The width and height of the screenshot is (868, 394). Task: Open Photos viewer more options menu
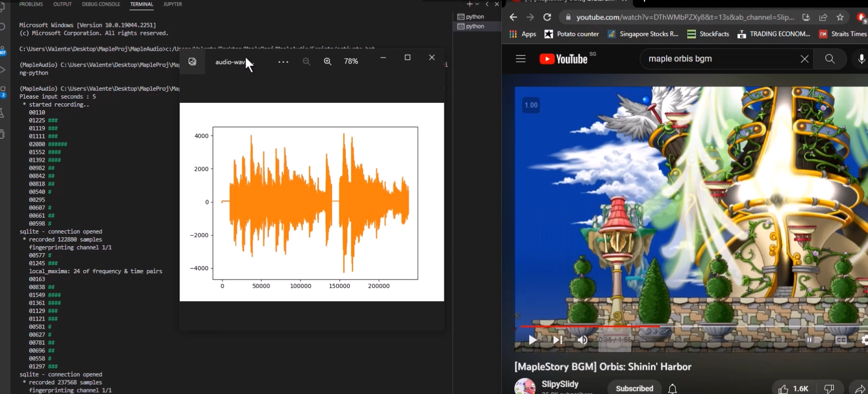[283, 62]
